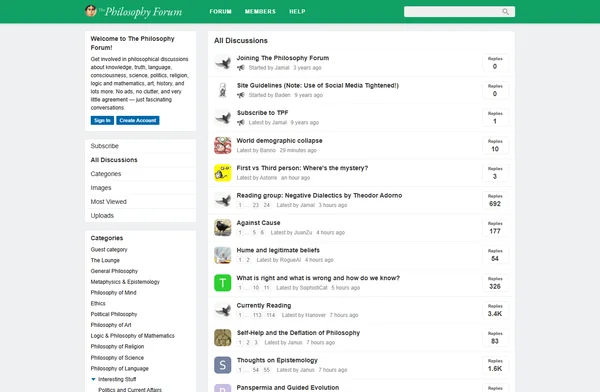Click the 3.4K replies count box

coord(495,310)
